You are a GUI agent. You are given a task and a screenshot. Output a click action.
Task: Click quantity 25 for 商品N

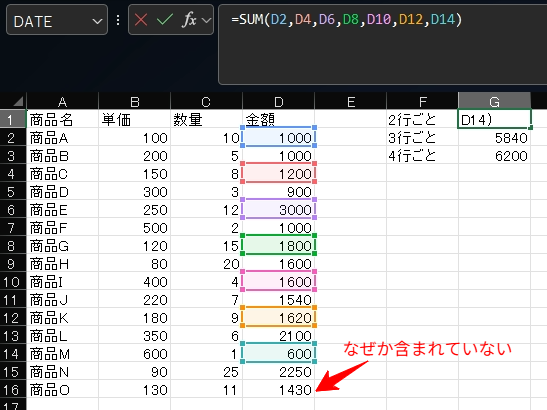tap(206, 372)
